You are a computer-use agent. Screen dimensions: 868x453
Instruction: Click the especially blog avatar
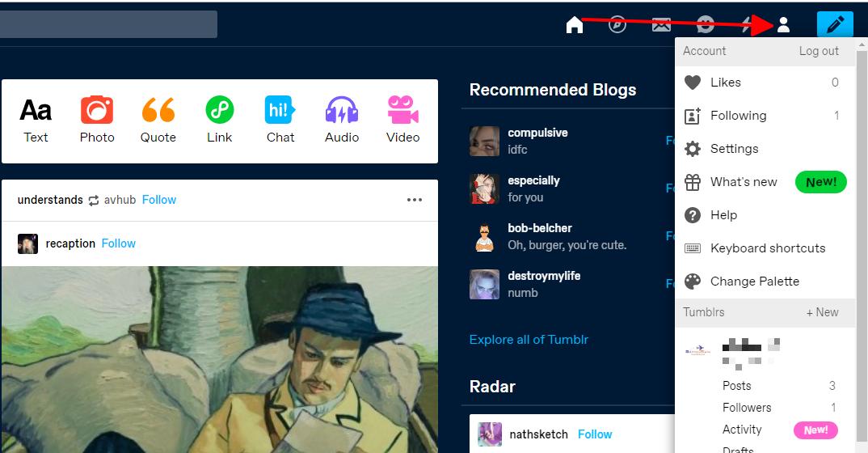484,188
